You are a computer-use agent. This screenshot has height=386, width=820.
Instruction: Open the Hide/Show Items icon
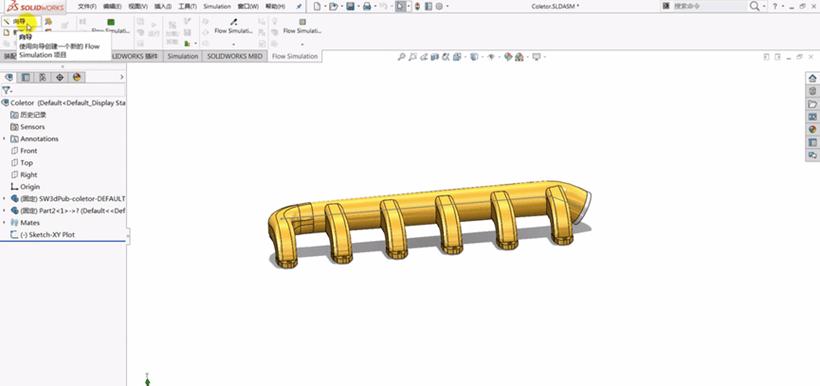[x=490, y=56]
